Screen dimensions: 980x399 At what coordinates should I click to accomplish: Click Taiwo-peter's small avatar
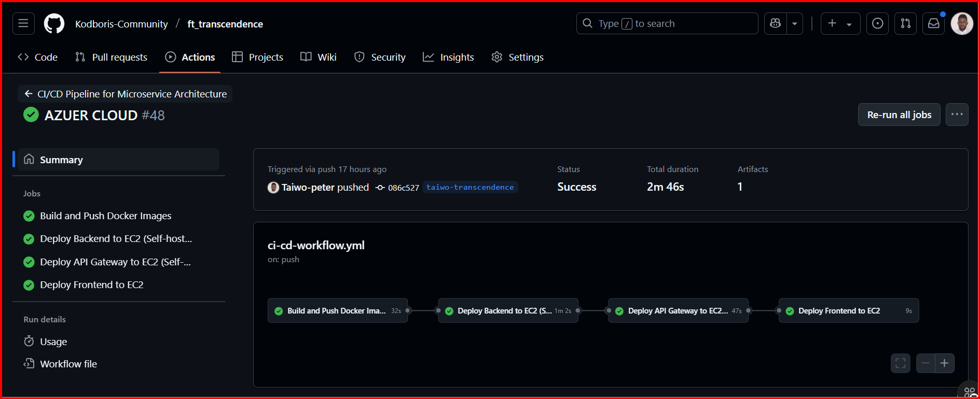273,188
